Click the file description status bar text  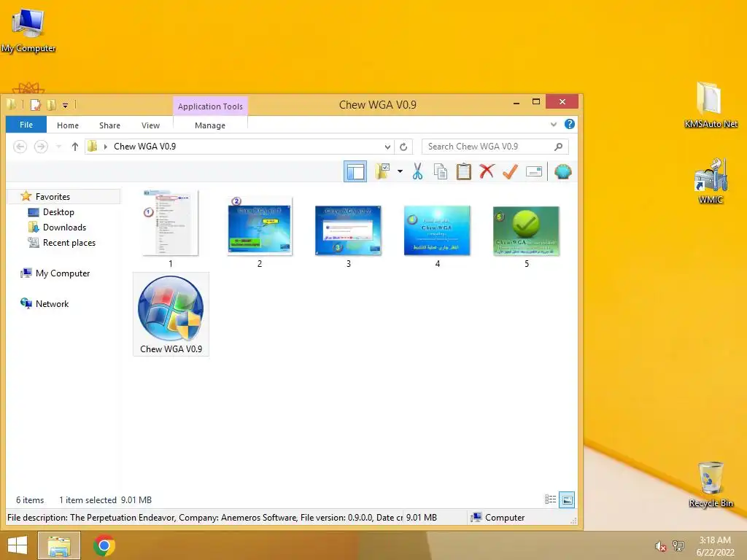point(205,518)
